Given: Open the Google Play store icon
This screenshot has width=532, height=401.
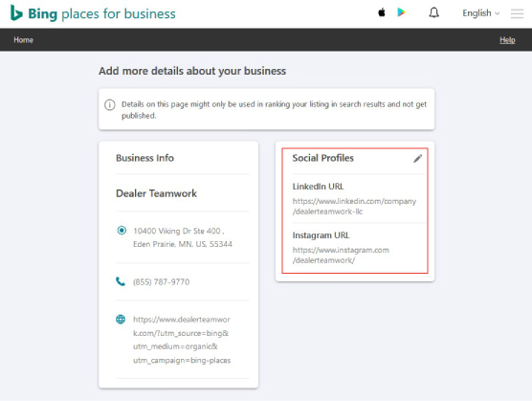Looking at the screenshot, I should [x=401, y=12].
